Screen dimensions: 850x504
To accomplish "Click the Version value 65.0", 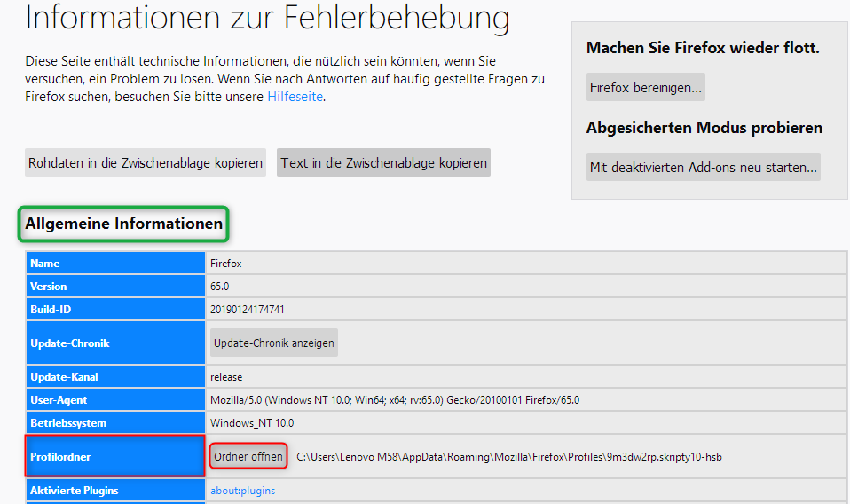I will click(219, 286).
